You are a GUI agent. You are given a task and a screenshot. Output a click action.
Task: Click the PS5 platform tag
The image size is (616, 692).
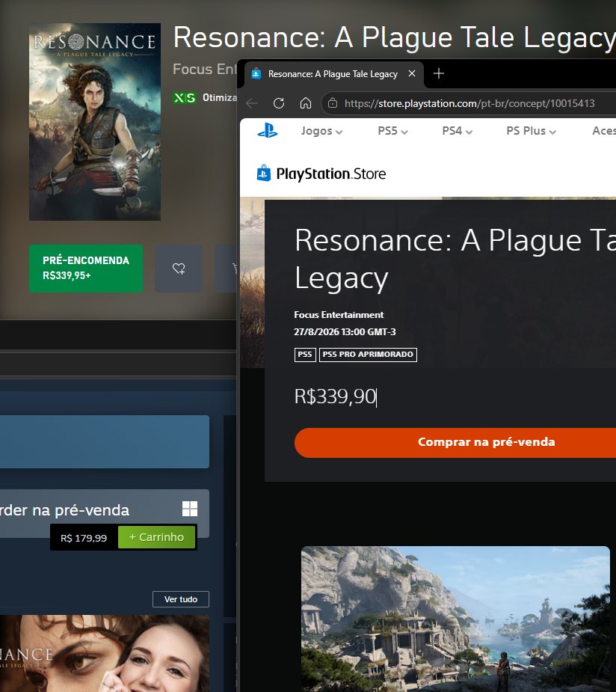305,355
